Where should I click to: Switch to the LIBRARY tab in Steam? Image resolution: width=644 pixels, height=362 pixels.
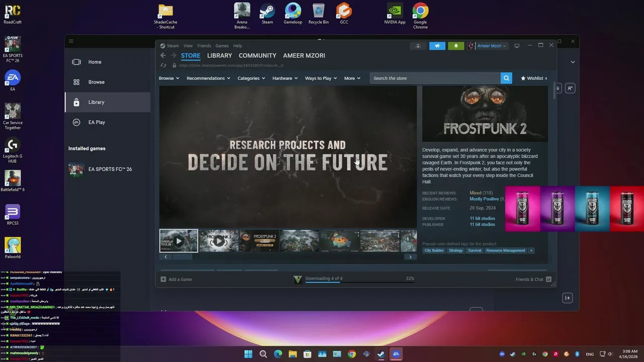[x=219, y=55]
